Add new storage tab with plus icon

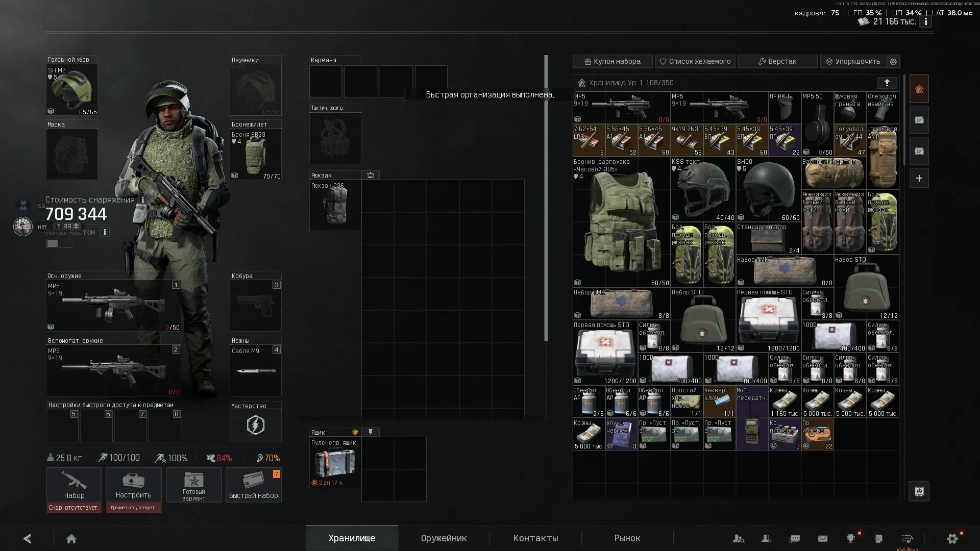(x=919, y=179)
